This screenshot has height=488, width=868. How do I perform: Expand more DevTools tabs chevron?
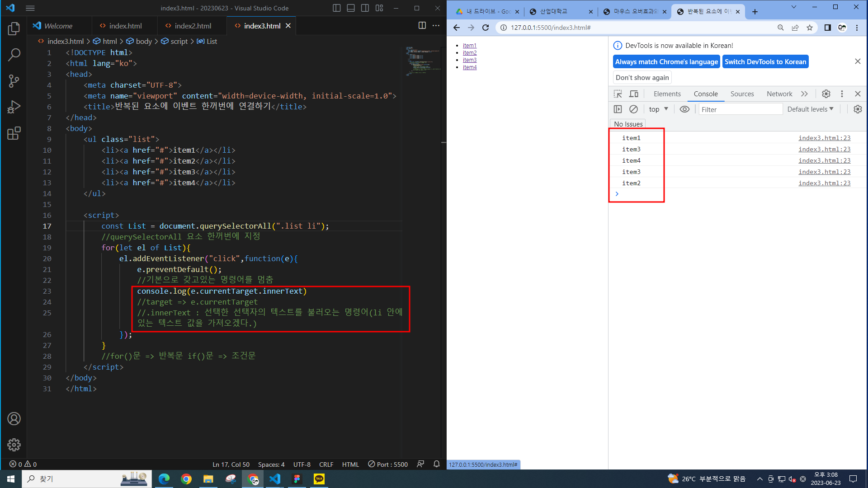pyautogui.click(x=804, y=94)
